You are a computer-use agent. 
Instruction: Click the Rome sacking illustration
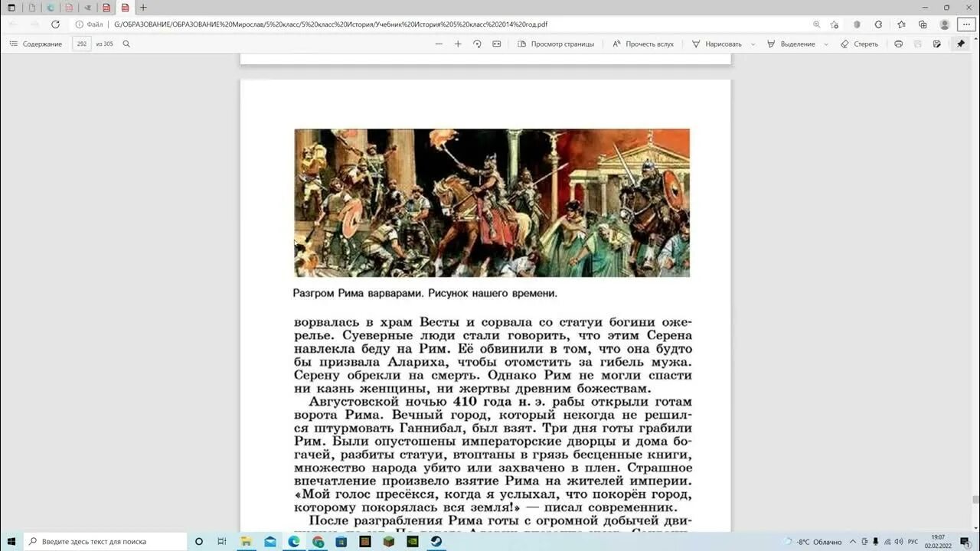[492, 203]
